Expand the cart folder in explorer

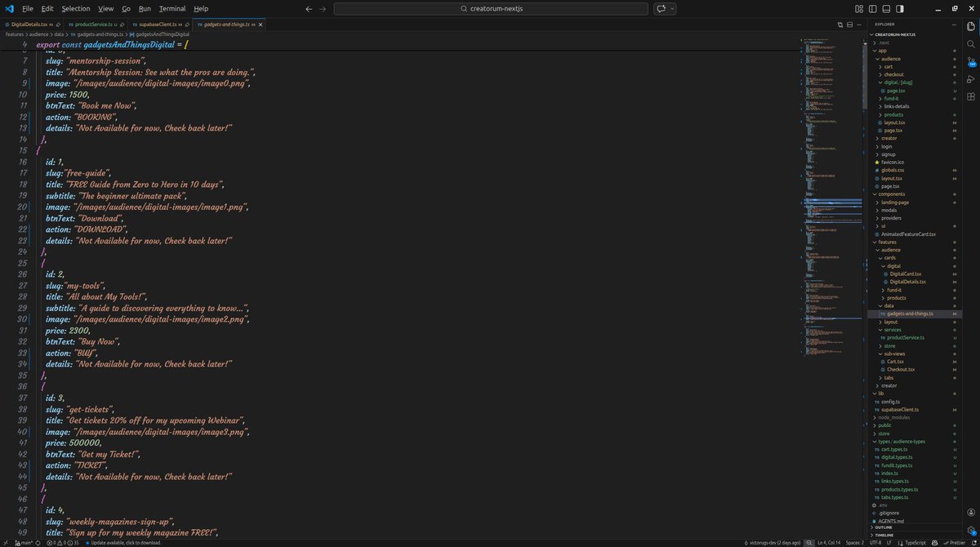pos(888,66)
